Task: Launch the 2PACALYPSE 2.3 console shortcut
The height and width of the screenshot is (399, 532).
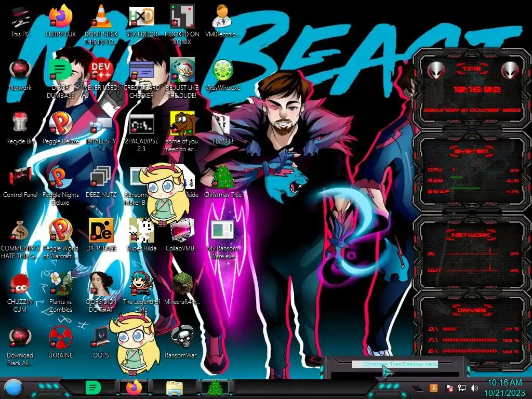Action: [x=141, y=132]
